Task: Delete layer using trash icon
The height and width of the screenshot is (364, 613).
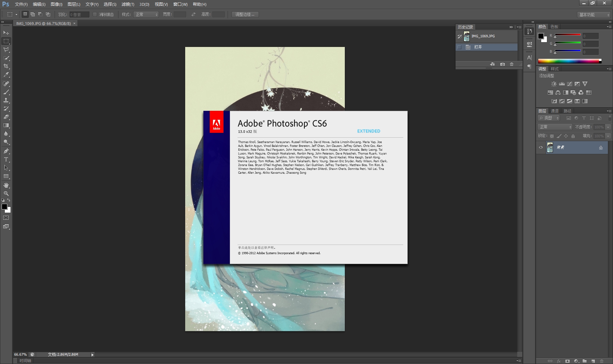Action: point(602,361)
